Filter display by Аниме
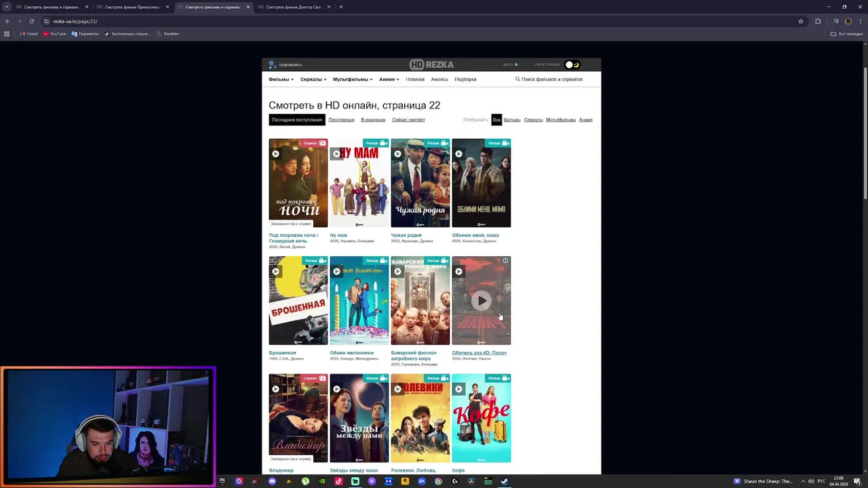Screen dimensions: 868x488 pos(586,120)
